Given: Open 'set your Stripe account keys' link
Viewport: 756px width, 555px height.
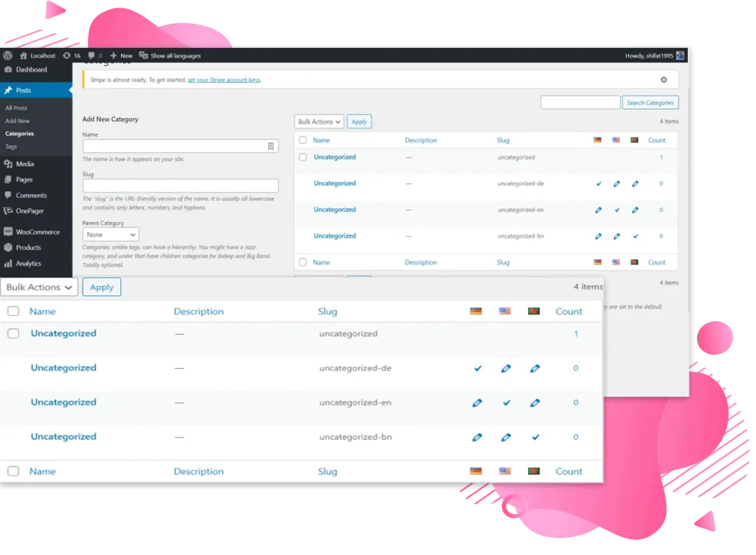Looking at the screenshot, I should click(224, 80).
